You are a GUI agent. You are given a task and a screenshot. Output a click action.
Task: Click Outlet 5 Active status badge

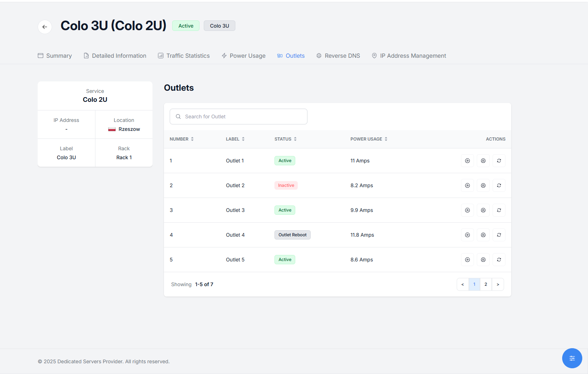pyautogui.click(x=285, y=260)
